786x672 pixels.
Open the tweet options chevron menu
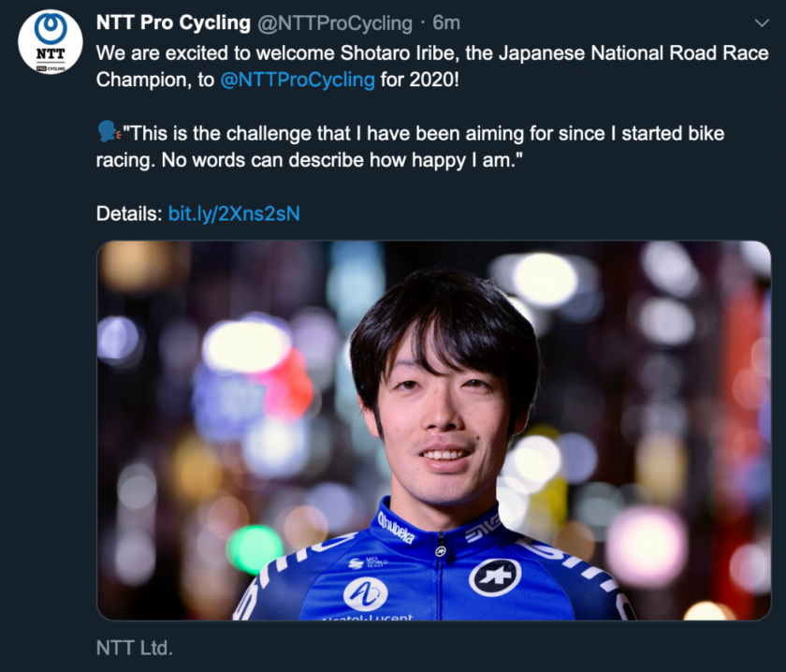pos(762,22)
